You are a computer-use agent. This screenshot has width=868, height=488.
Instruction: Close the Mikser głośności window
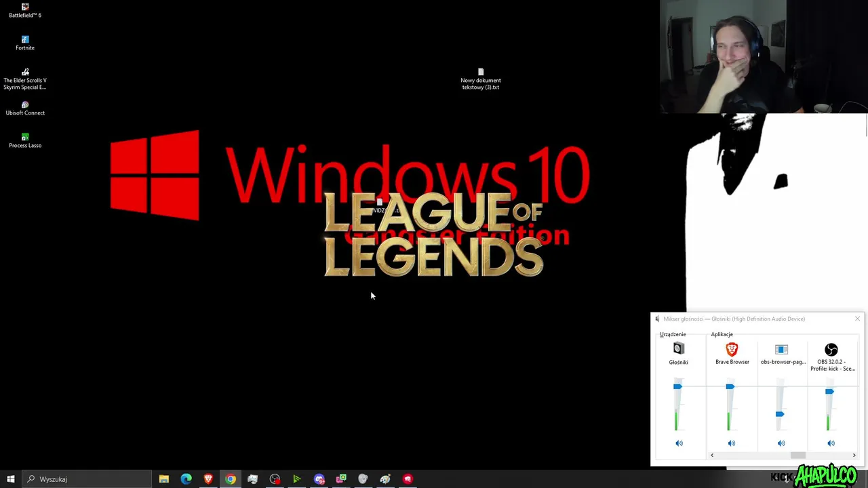pyautogui.click(x=857, y=319)
